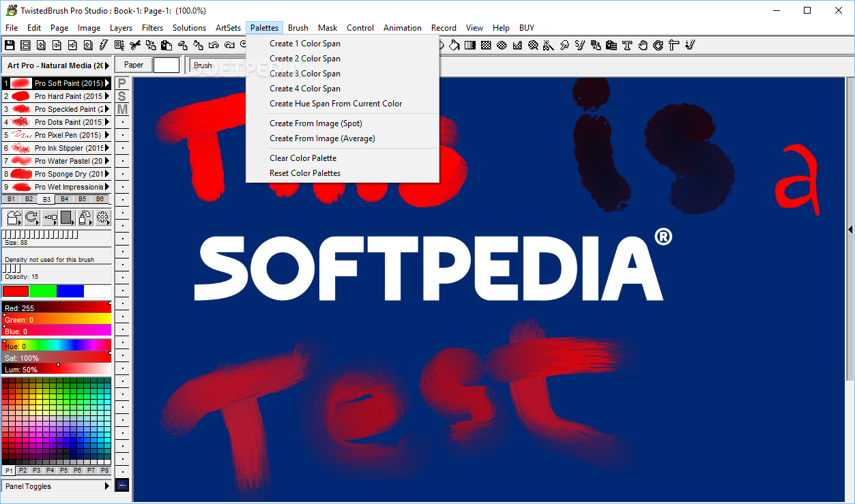This screenshot has width=855, height=504.
Task: Expand the Pro Dots Paint brush arrow
Action: tap(107, 122)
